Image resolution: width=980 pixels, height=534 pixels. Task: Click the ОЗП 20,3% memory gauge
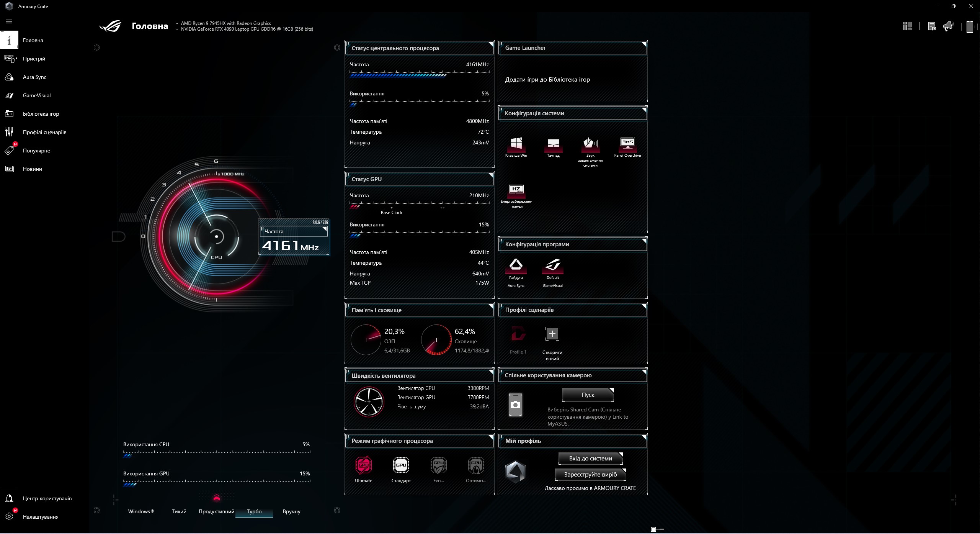366,340
